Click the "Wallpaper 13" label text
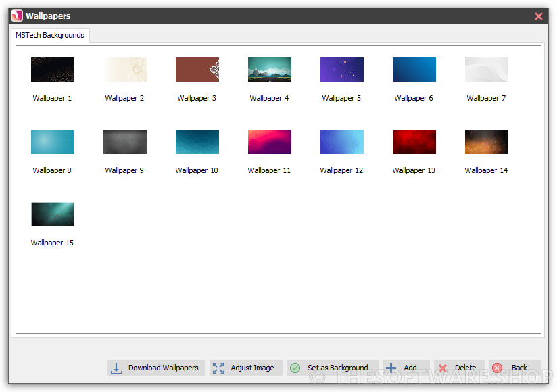The width and height of the screenshot is (557, 392). (414, 170)
